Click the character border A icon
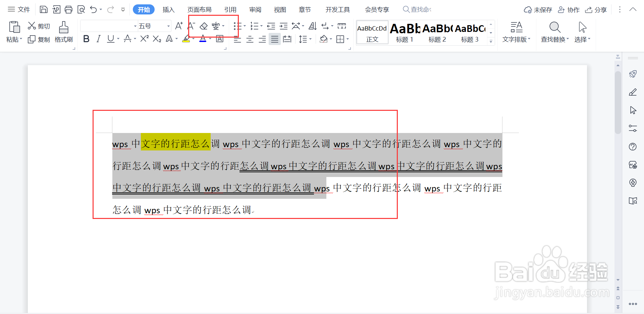This screenshot has width=644, height=314. click(220, 39)
